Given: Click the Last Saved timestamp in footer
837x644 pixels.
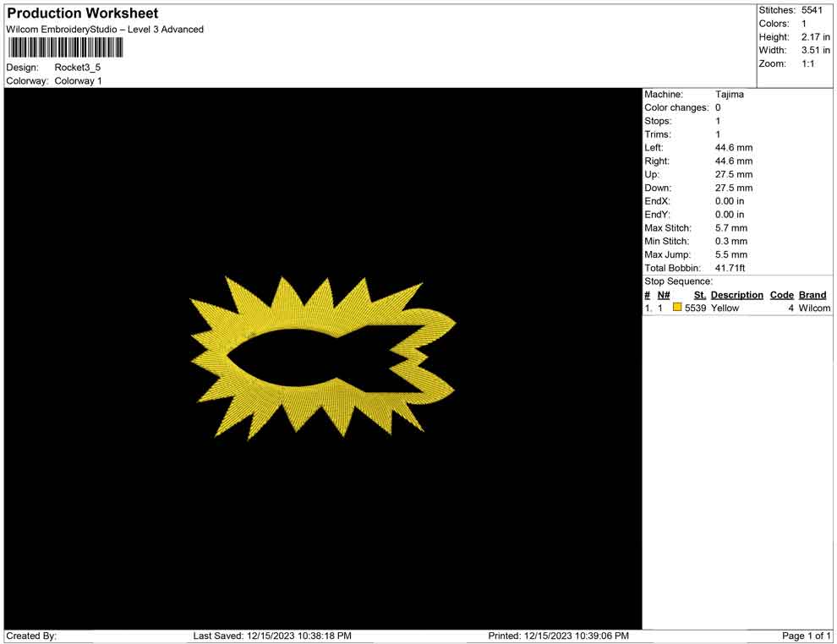Looking at the screenshot, I should 272,636.
